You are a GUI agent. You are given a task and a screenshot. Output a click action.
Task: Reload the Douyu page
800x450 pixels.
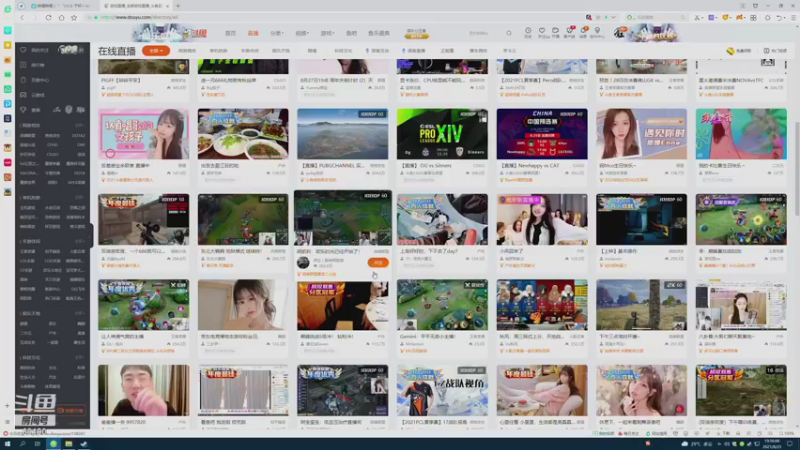coord(48,17)
